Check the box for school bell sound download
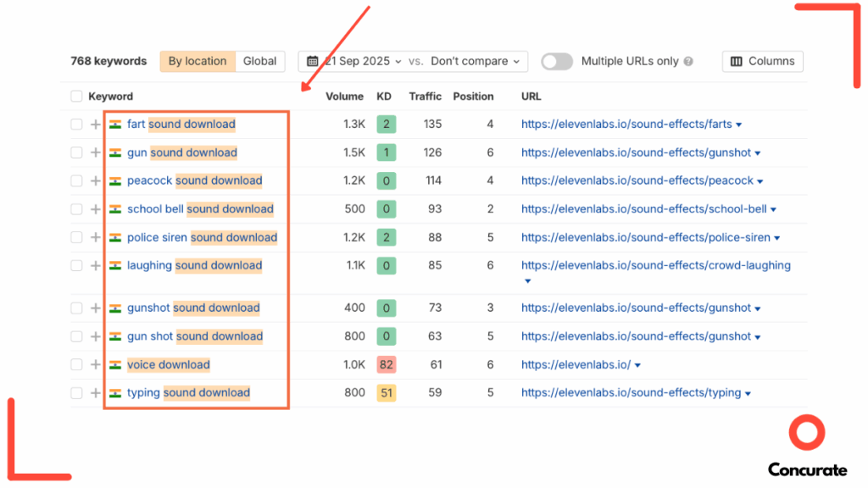The width and height of the screenshot is (868, 488). click(76, 209)
